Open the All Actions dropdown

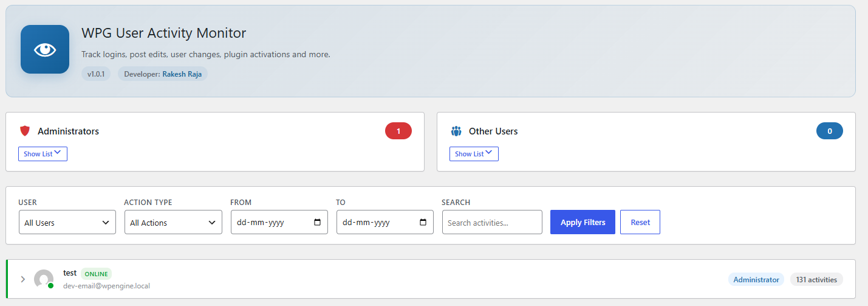tap(173, 222)
